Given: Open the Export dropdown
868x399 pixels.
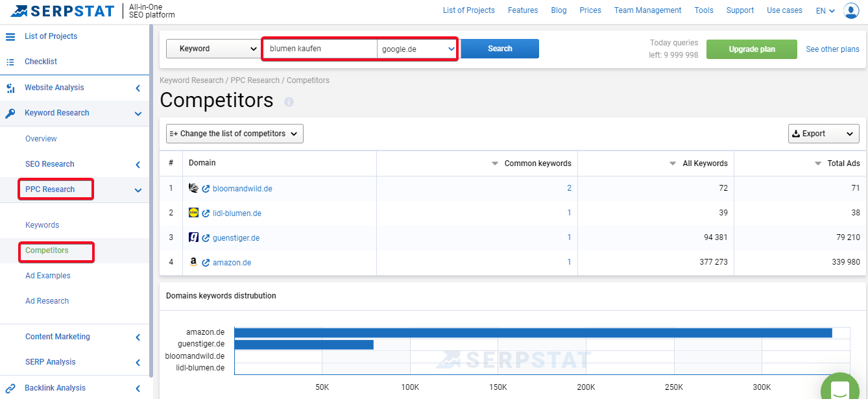Looking at the screenshot, I should coord(823,134).
